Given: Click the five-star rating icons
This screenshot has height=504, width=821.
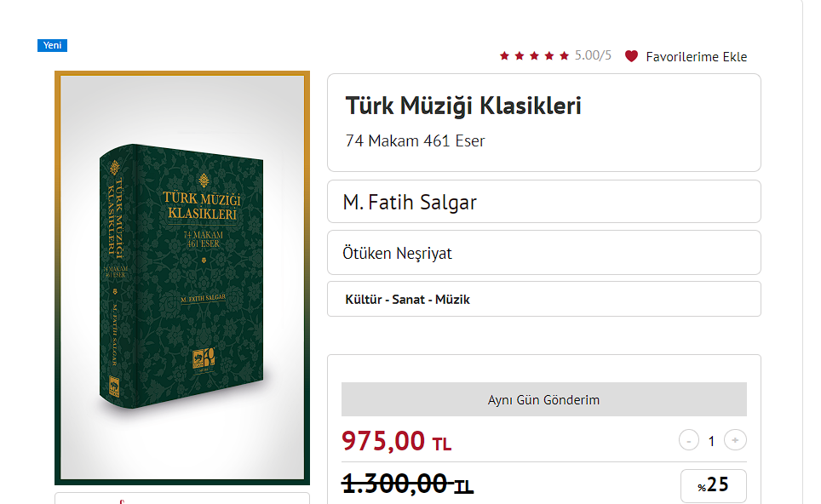Looking at the screenshot, I should click(534, 55).
